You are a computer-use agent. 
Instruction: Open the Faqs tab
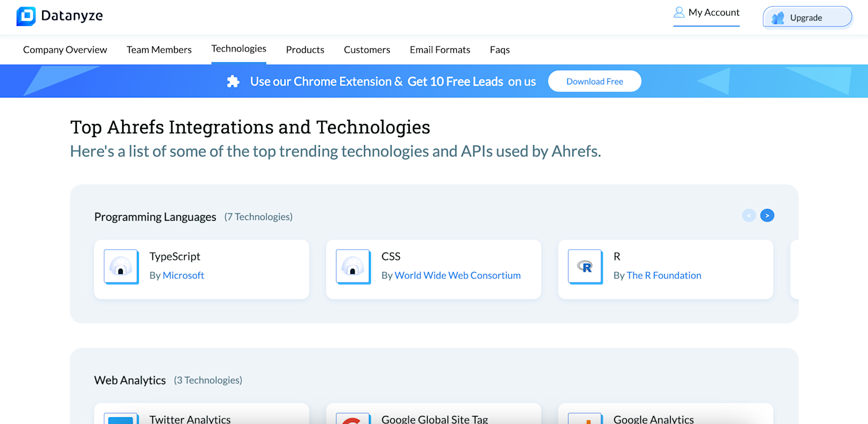tap(500, 50)
